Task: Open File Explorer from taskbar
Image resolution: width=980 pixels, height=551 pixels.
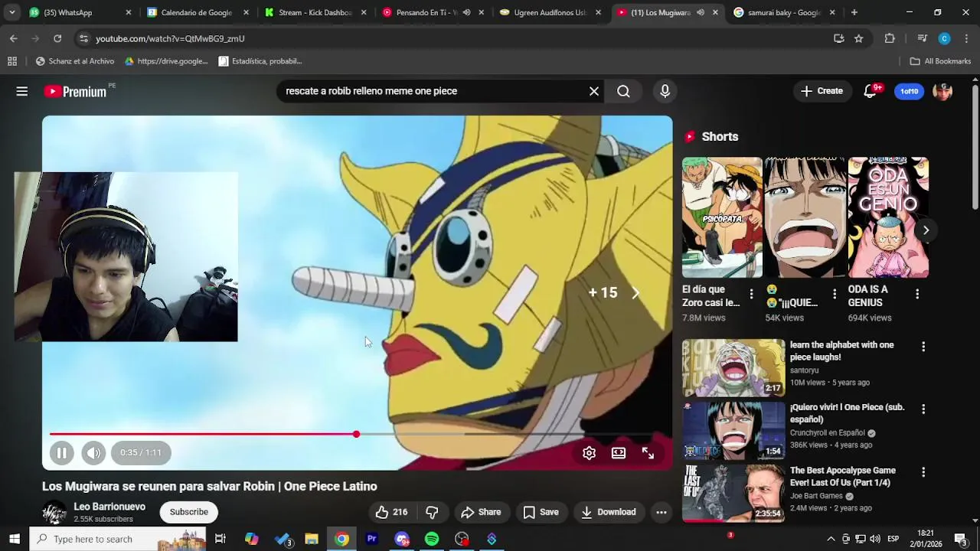Action: pos(312,539)
